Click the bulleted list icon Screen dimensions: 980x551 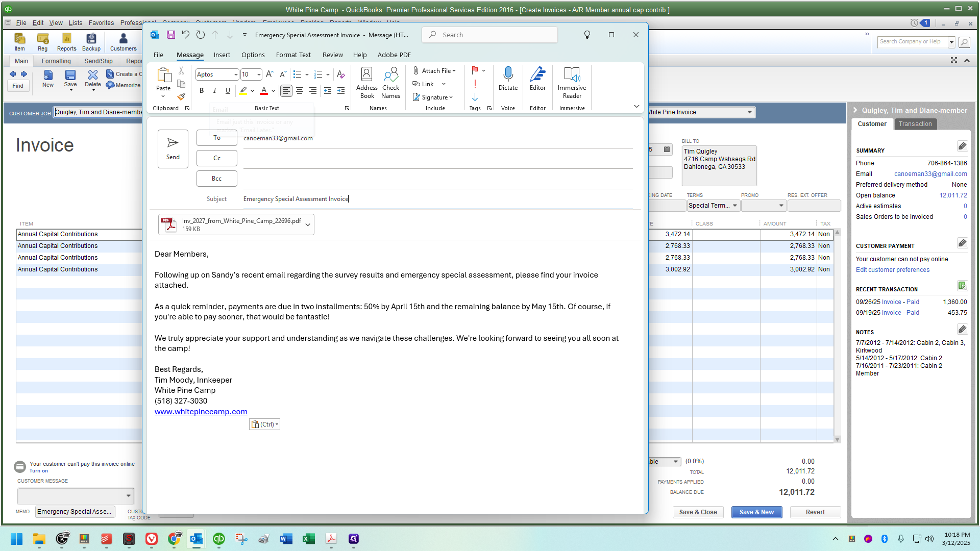(x=298, y=74)
